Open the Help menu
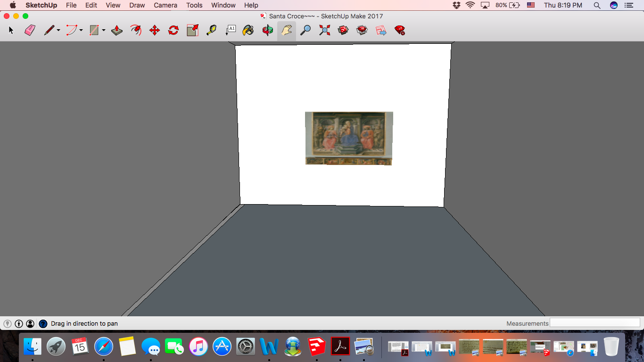The width and height of the screenshot is (644, 362). [251, 5]
